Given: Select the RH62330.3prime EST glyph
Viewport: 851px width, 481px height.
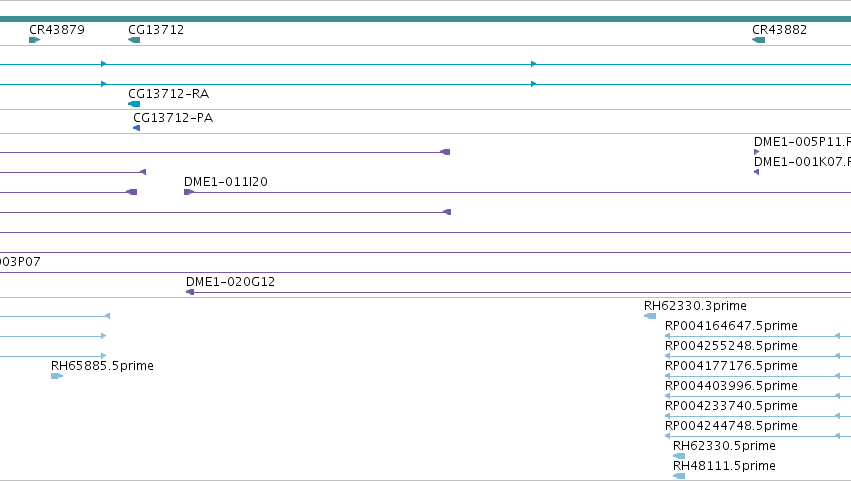Looking at the screenshot, I should point(650,316).
